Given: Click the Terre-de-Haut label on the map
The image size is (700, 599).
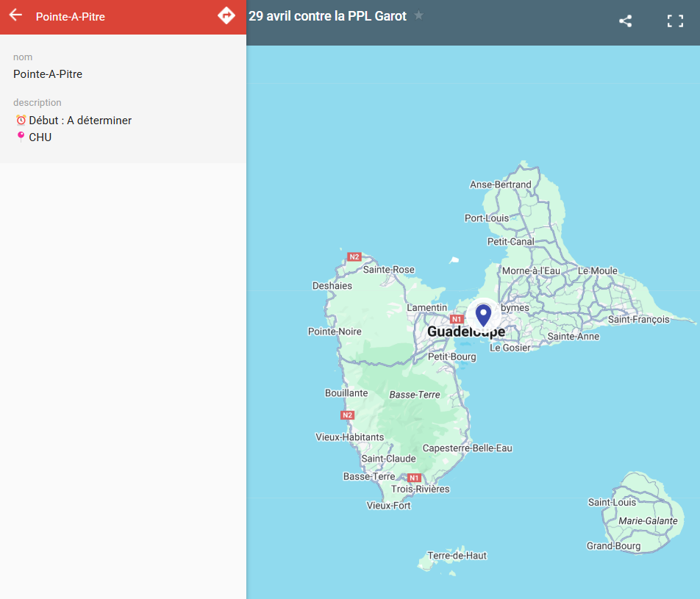Looking at the screenshot, I should 457,556.
